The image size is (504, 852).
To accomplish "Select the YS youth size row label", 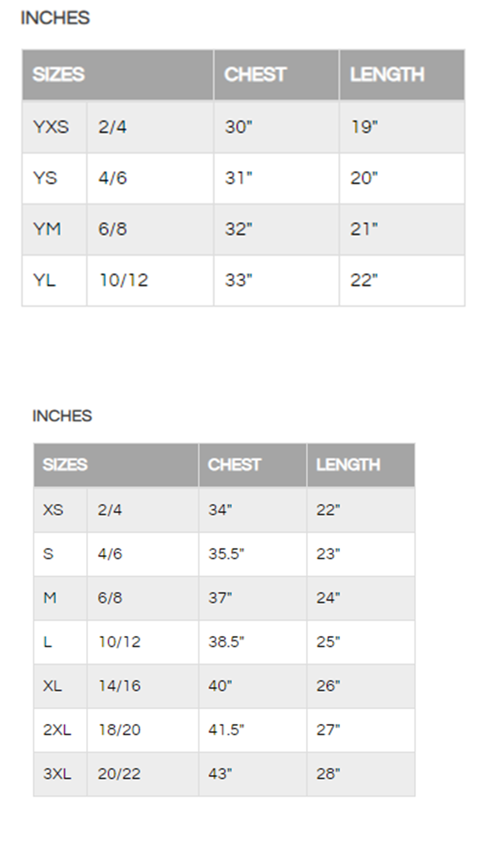I will tap(54, 178).
